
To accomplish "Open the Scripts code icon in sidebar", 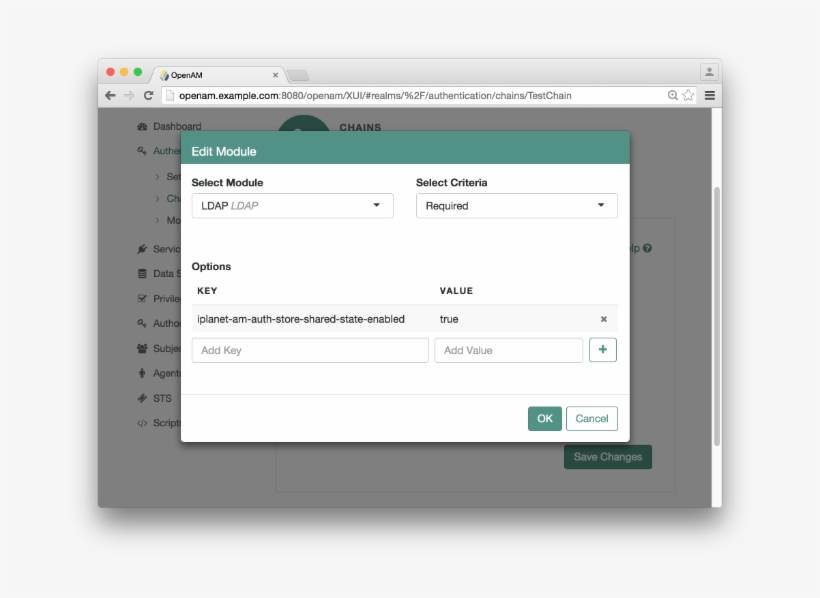I will tap(141, 423).
